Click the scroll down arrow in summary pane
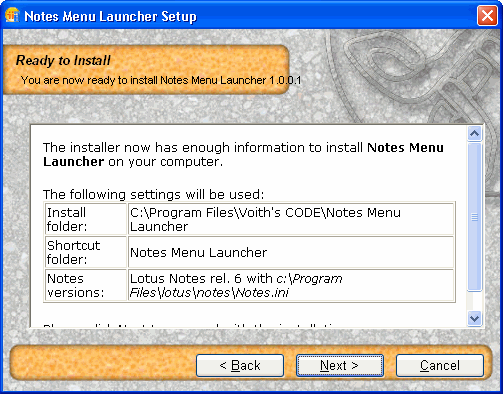The width and height of the screenshot is (503, 394). click(x=474, y=318)
